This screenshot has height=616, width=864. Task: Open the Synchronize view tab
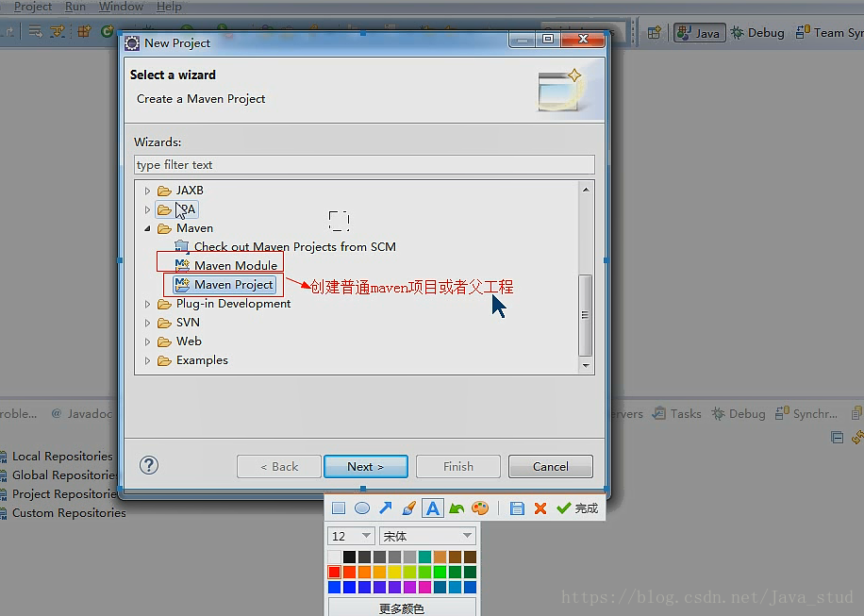tap(806, 413)
